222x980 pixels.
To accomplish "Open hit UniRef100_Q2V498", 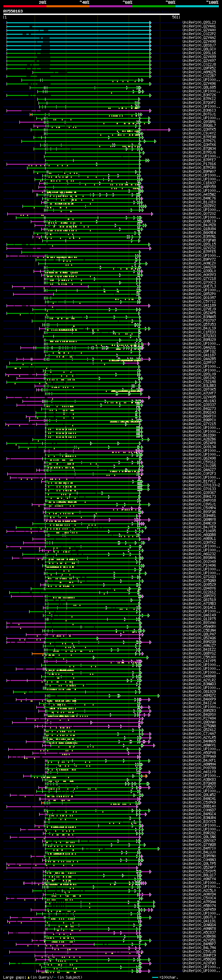I will coord(199,41).
